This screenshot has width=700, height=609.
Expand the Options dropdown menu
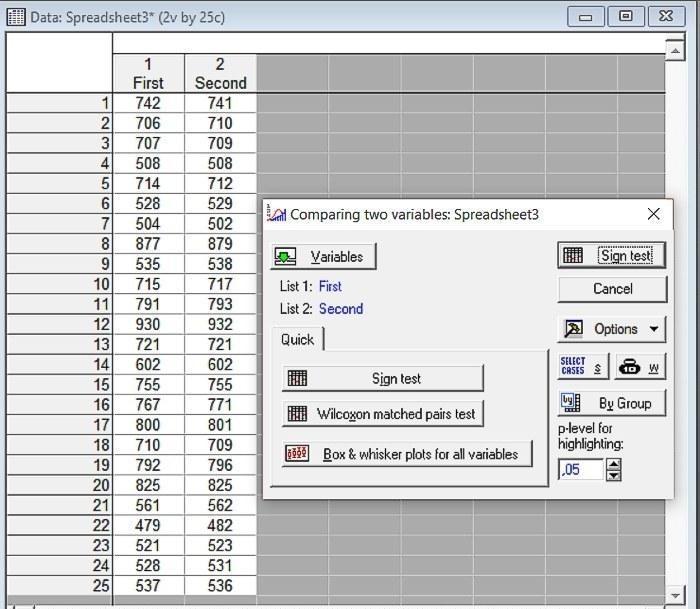[611, 329]
